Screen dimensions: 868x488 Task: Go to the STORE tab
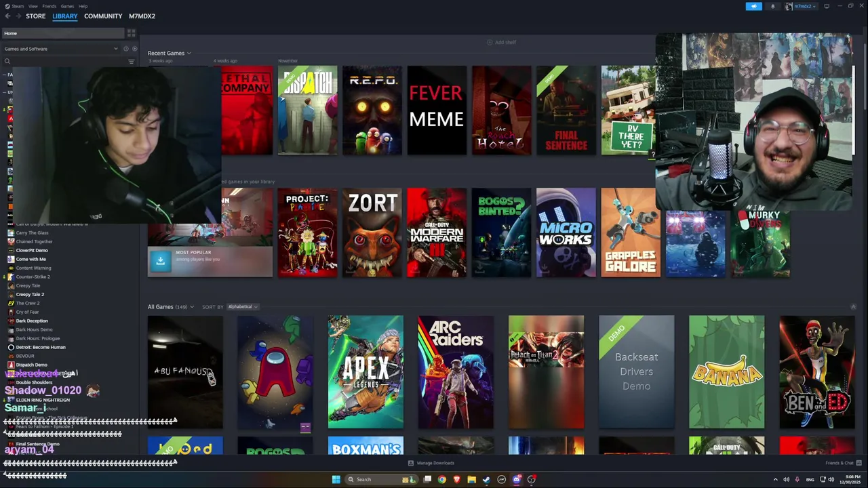pos(36,16)
